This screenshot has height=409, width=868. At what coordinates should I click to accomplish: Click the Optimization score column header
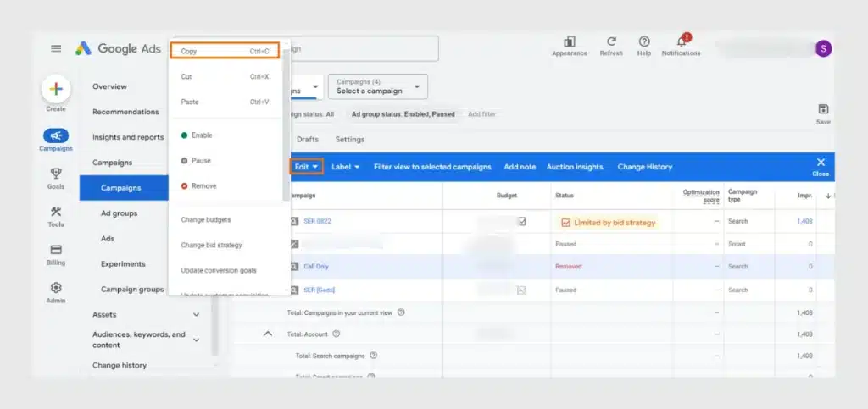coord(701,196)
